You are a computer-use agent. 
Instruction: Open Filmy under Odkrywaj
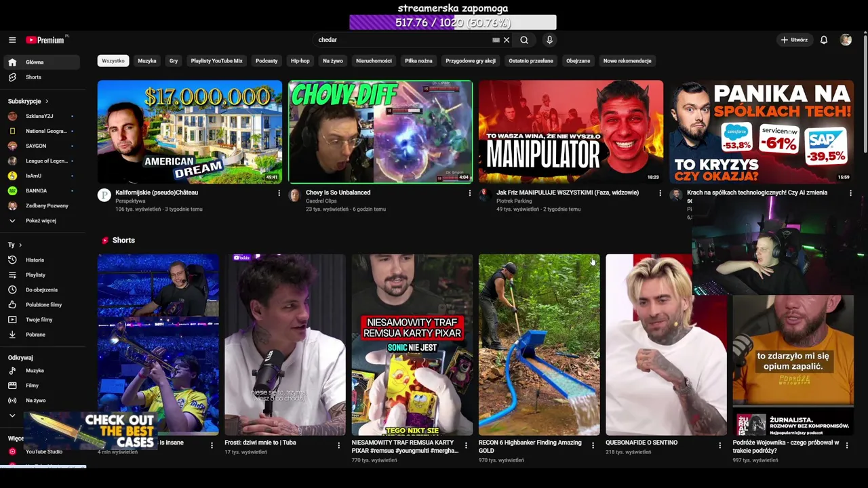[x=41, y=386]
